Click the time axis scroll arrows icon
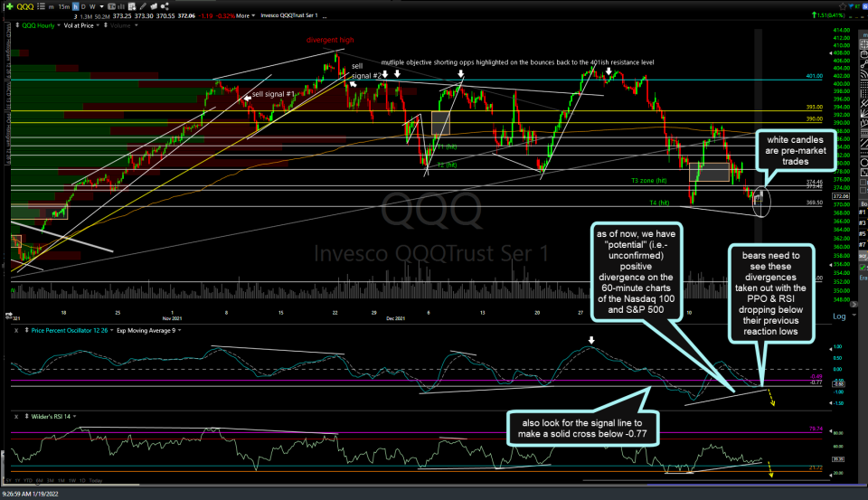Screen dimensions: 868x500 coord(9,316)
